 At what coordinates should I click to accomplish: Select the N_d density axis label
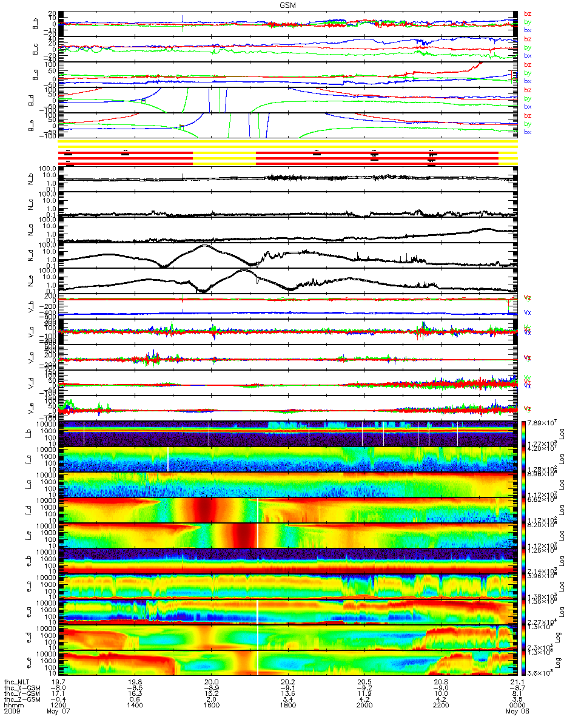30,256
